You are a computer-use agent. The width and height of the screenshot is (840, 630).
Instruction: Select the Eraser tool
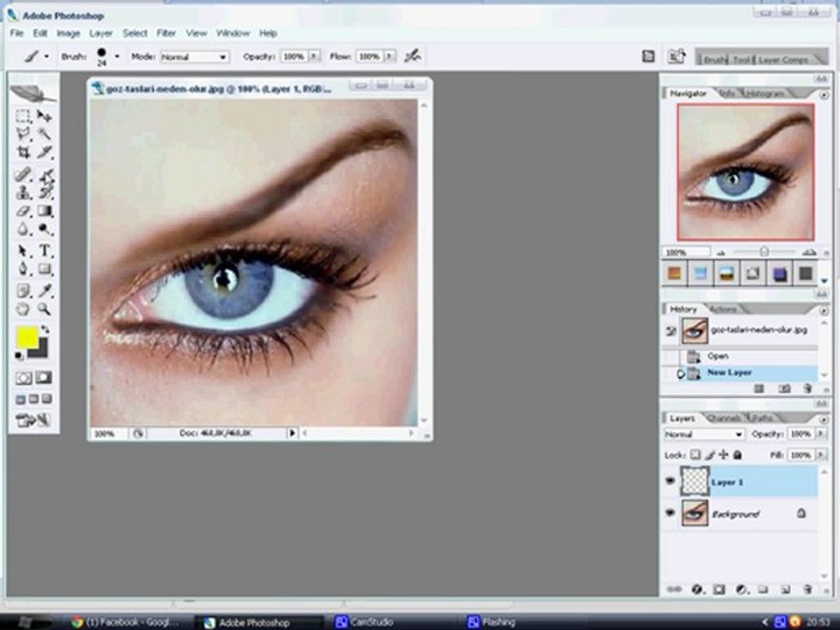click(23, 211)
